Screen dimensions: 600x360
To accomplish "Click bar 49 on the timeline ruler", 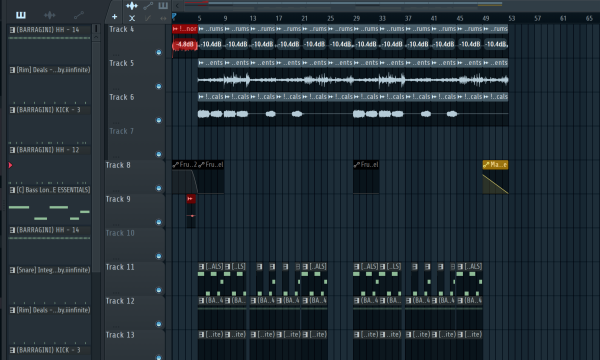I will [x=486, y=18].
